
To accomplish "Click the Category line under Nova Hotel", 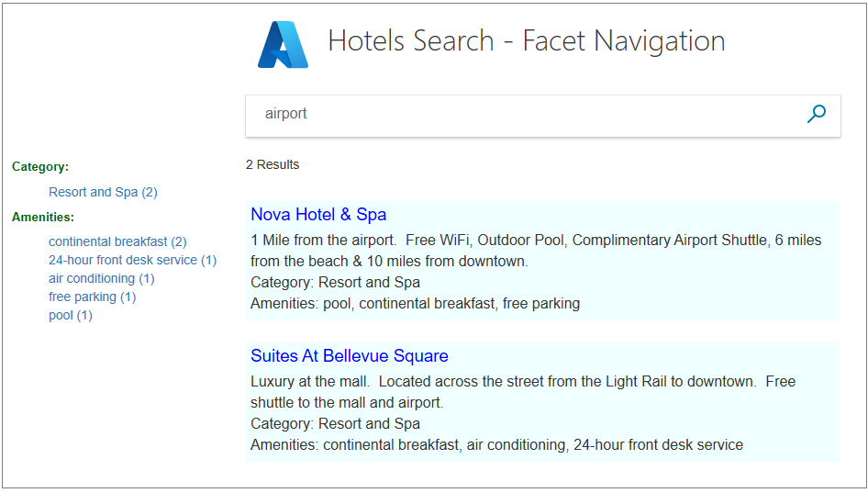I will [x=335, y=282].
